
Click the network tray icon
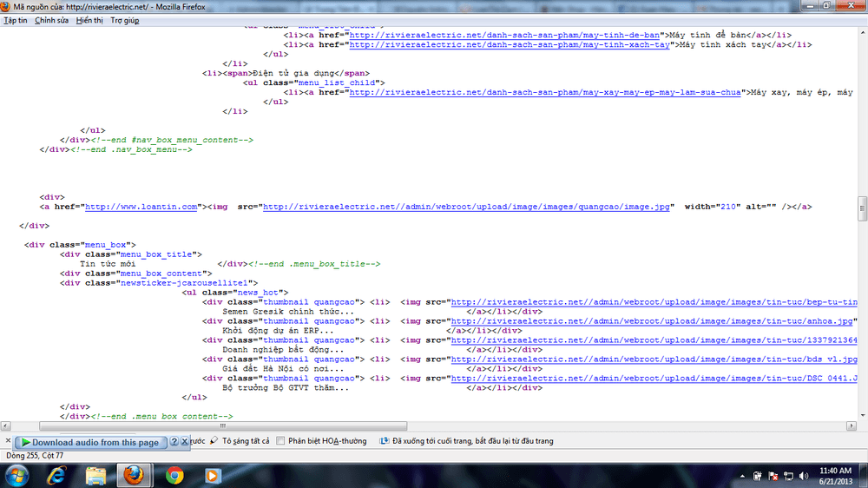coord(788,476)
